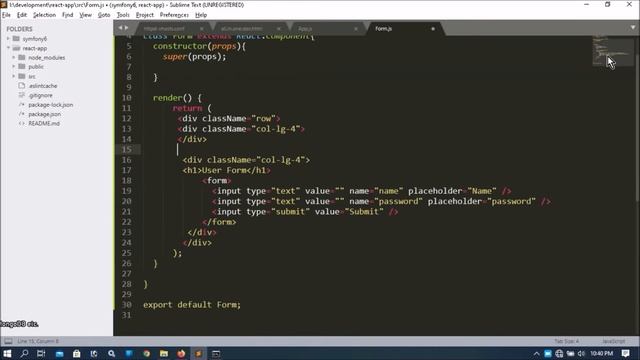The width and height of the screenshot is (640, 360).
Task: Click the FOLDERS sidebar heading
Action: 19,29
